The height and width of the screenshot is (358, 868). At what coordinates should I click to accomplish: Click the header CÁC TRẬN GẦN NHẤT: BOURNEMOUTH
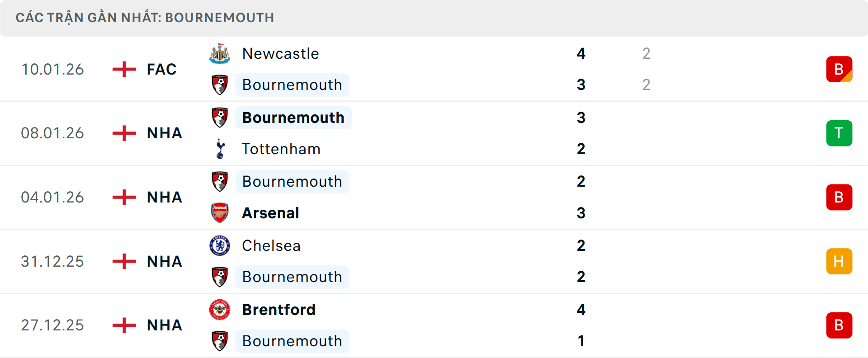(145, 18)
